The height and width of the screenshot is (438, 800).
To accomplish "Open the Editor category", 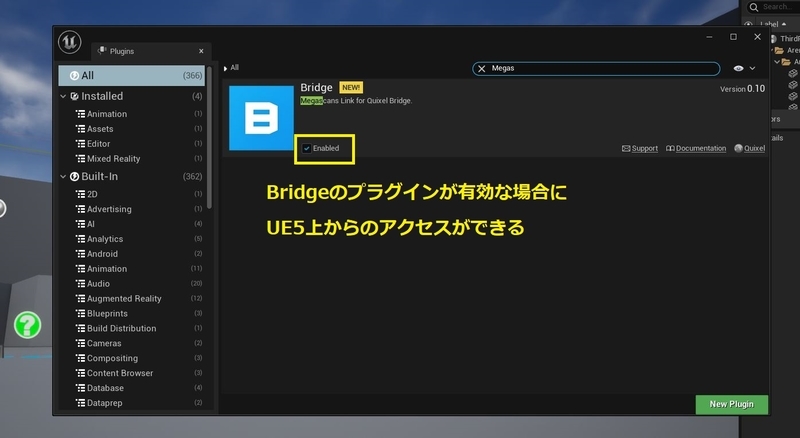I will tap(133, 143).
